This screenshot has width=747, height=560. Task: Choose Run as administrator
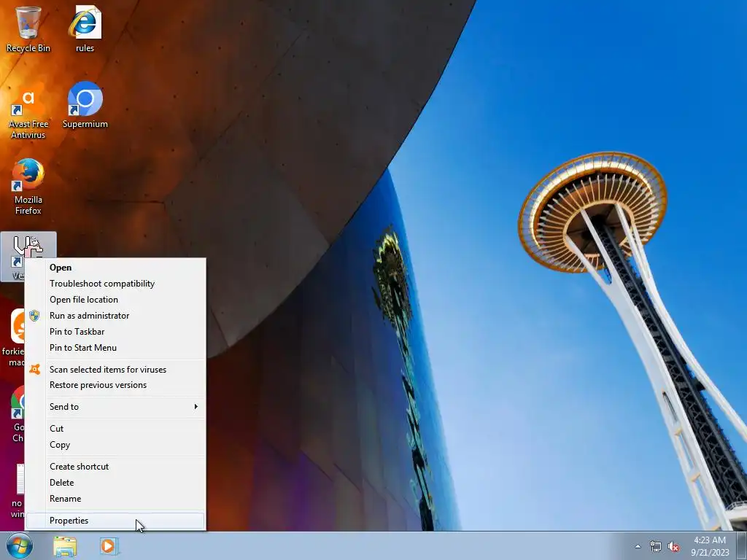(x=115, y=316)
